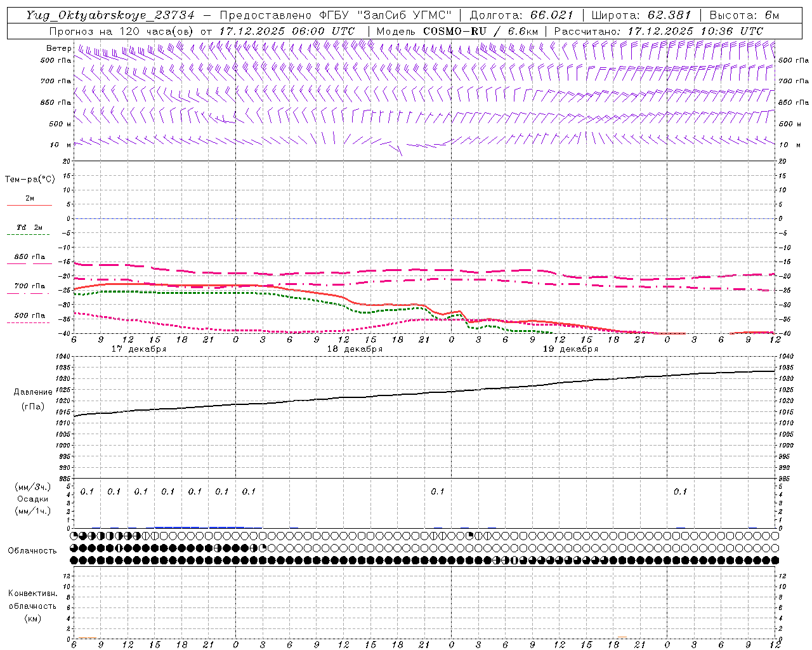
Task: Click the elevation label Высота: 6м
Action: (744, 15)
